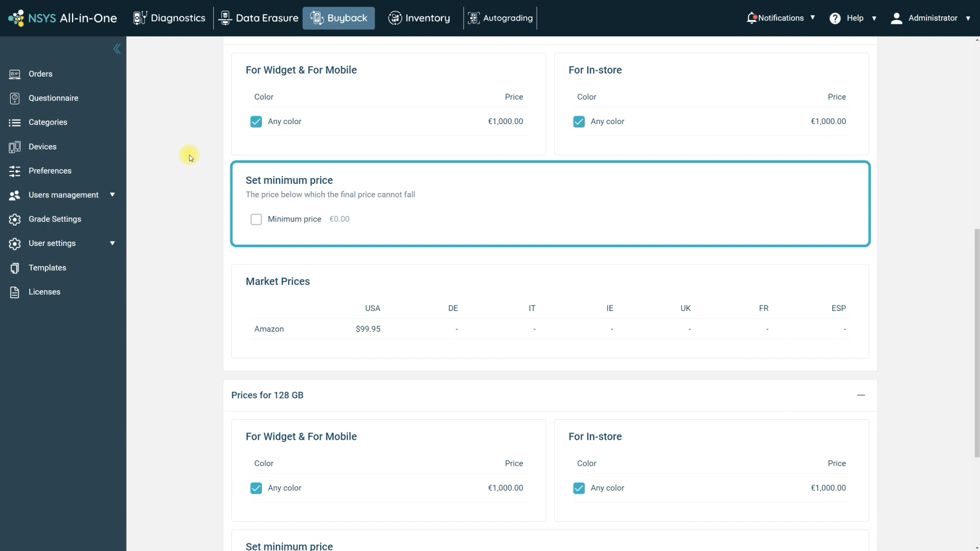
Task: Click the Help question mark icon
Action: [835, 18]
